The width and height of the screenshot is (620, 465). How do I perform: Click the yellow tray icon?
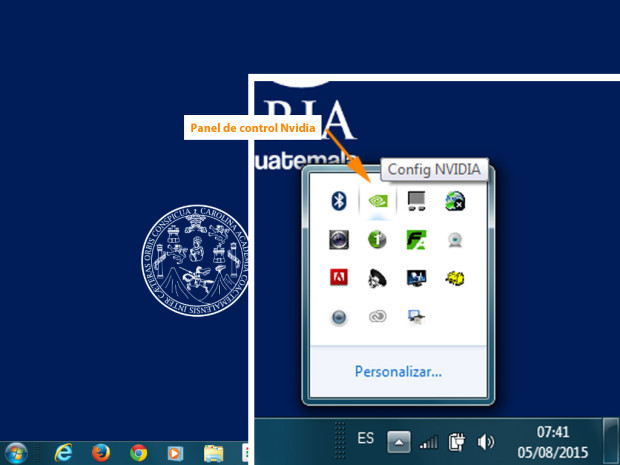pos(455,277)
